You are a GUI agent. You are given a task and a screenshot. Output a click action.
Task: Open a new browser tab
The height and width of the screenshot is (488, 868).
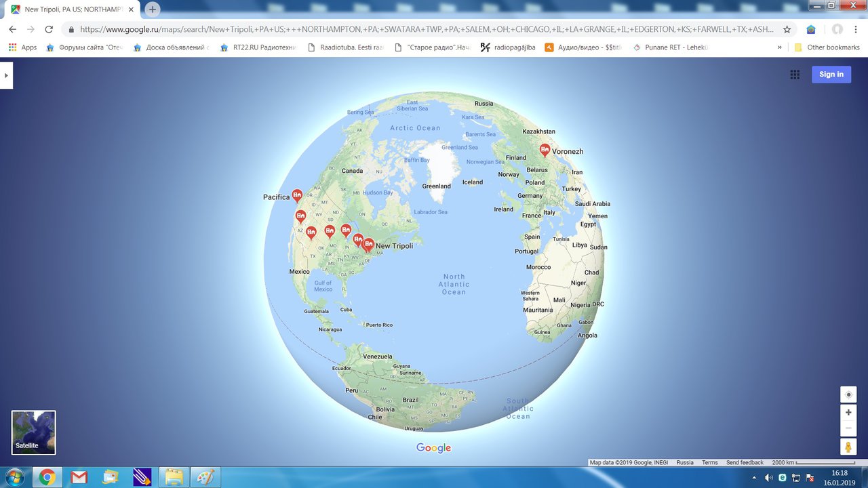[153, 9]
